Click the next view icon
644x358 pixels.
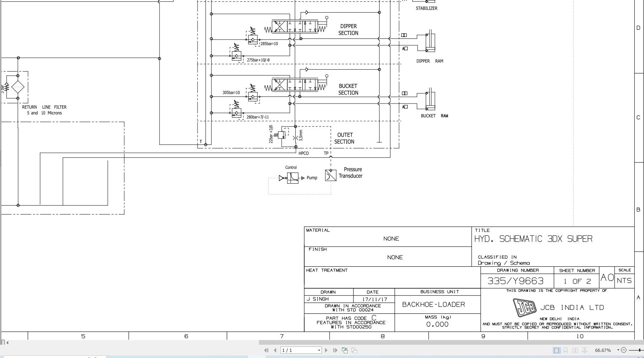[354, 350]
